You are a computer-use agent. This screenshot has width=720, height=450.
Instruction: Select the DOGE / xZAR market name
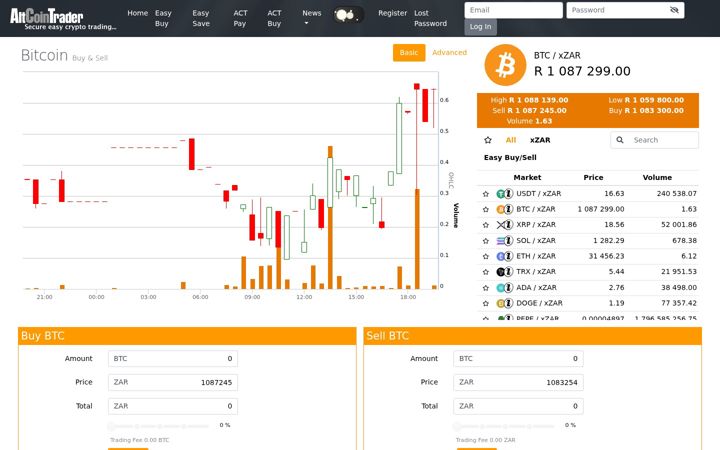539,304
